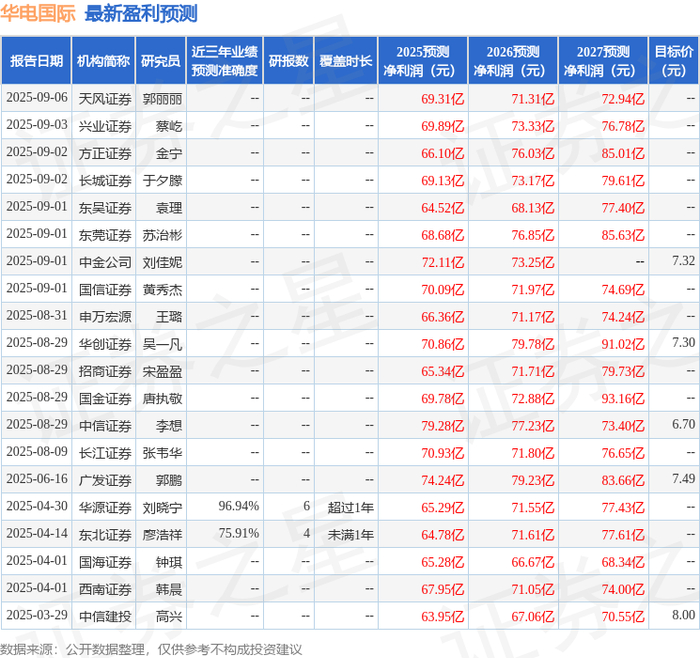700x658 pixels.
Task: Click the 华创证券 institution cell
Action: 105,344
